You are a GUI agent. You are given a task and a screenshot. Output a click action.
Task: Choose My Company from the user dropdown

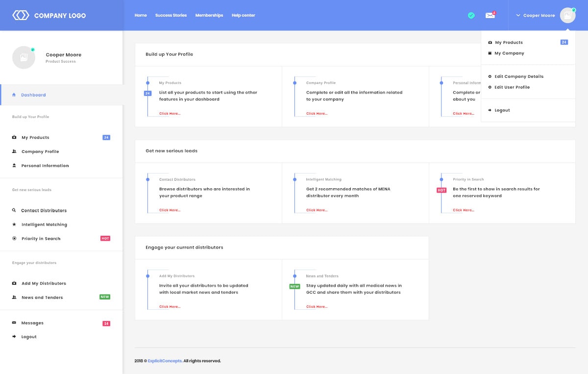click(x=509, y=53)
